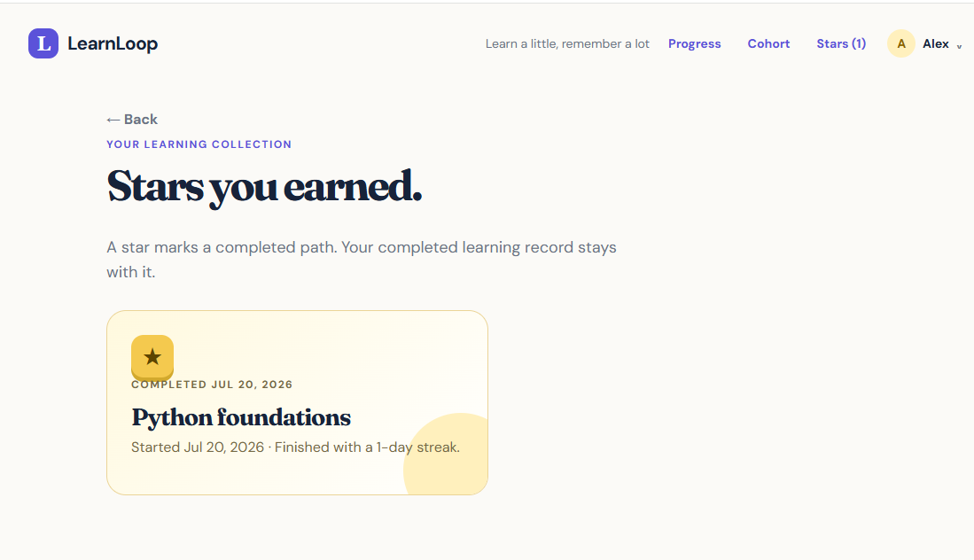Click the LearnLoop brand name
974x560 pixels.
(x=113, y=43)
